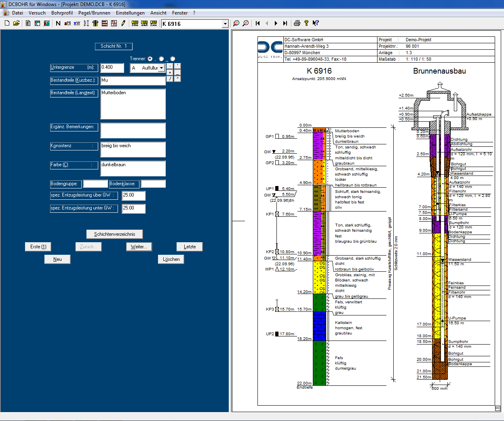This screenshot has height=421, width=504.
Task: Click the plus separator button
Action: 170,72
